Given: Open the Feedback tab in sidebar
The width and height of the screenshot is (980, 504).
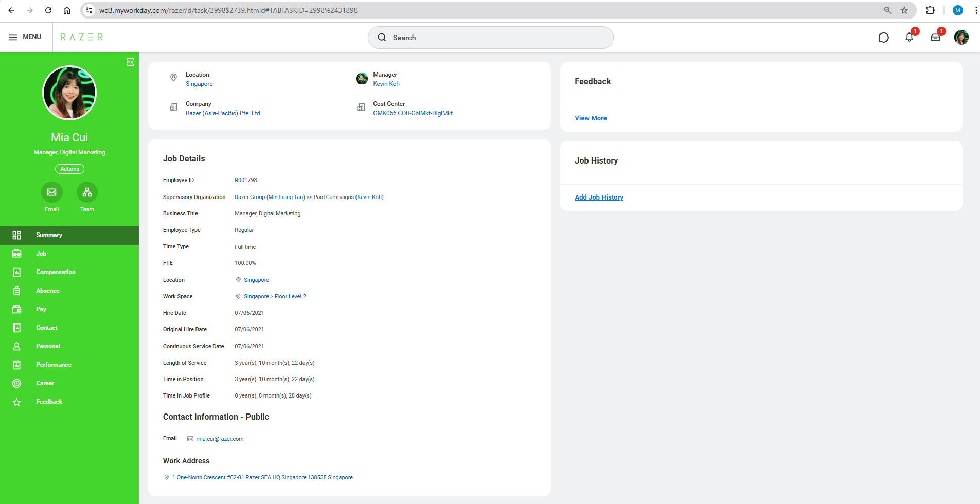Looking at the screenshot, I should (x=69, y=402).
